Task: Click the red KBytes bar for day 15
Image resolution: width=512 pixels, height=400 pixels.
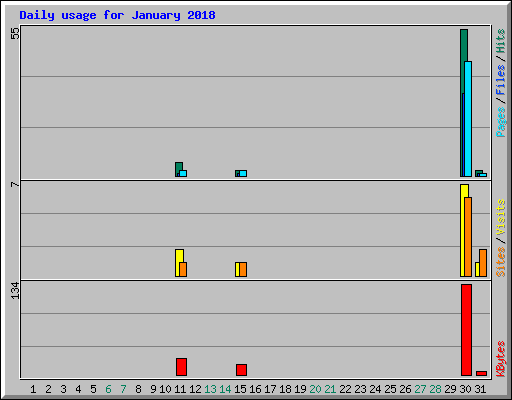Action: click(x=241, y=370)
